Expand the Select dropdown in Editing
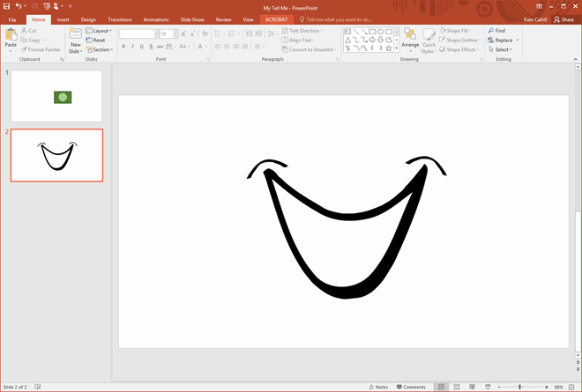The image size is (582, 392). tap(502, 49)
